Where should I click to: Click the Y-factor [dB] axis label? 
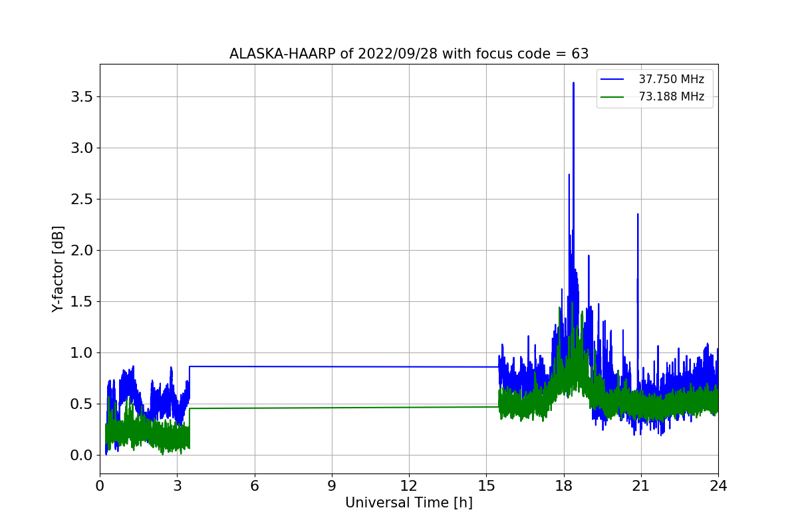click(59, 269)
